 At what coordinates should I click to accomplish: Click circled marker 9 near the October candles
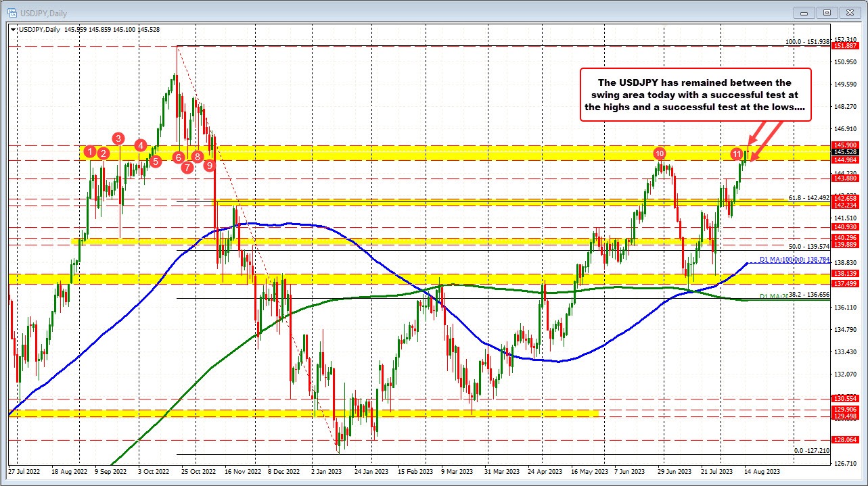pyautogui.click(x=208, y=165)
